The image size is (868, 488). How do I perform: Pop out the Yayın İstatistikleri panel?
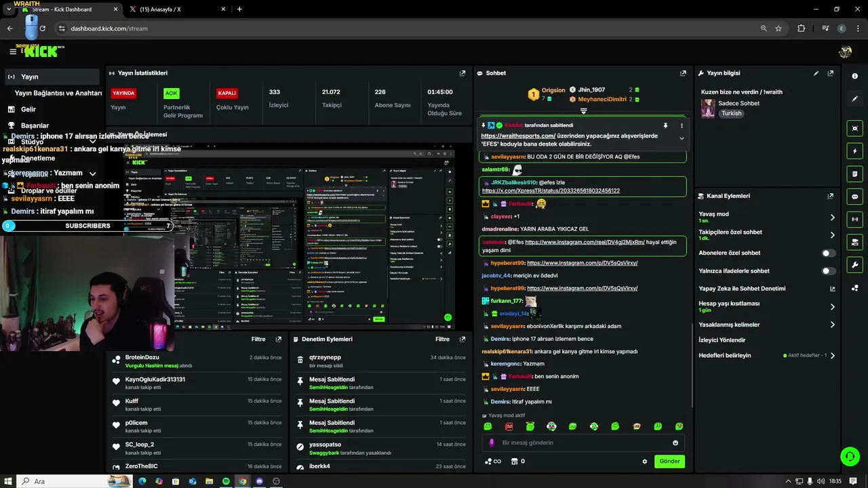[462, 73]
